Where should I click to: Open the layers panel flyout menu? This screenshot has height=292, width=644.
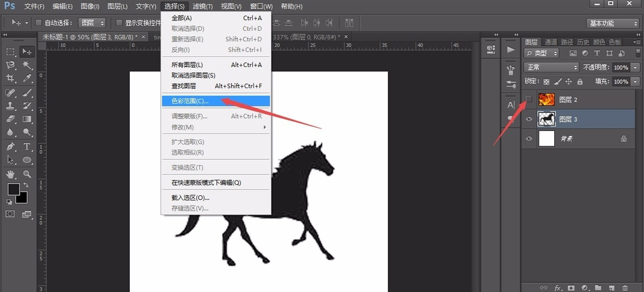pos(638,43)
